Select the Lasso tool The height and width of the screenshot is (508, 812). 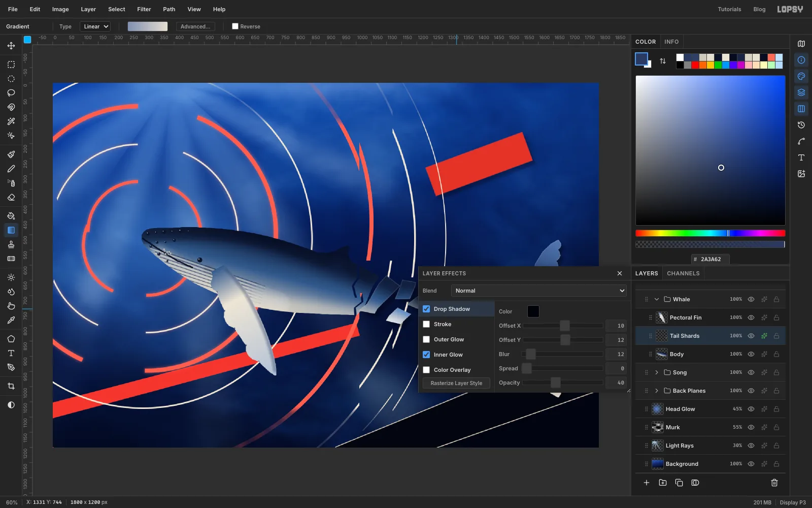point(11,93)
